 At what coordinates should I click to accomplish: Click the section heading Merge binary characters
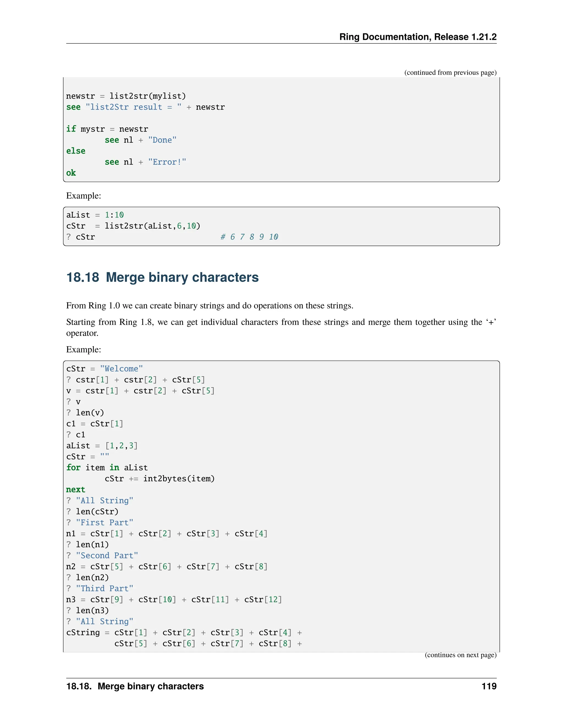[x=162, y=277]
